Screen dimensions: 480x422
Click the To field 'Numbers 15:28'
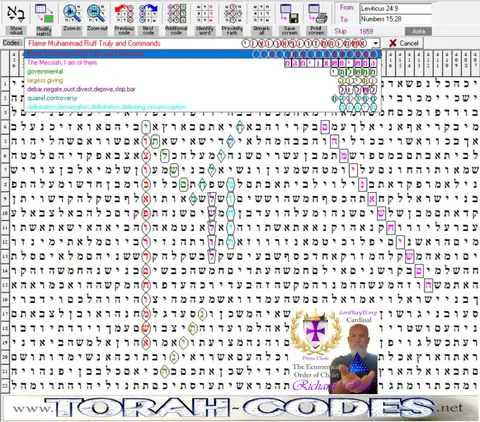[x=396, y=19]
